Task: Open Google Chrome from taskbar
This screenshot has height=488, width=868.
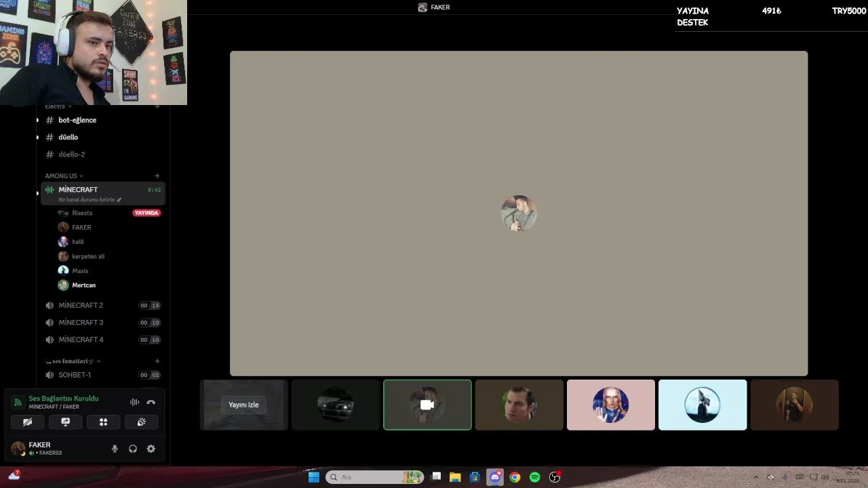Action: tap(515, 477)
